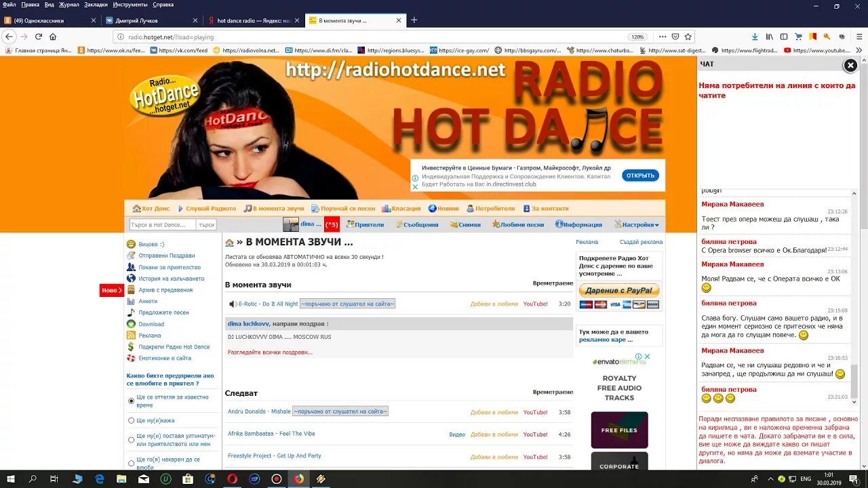Open Слушай Радиото navigation item
This screenshot has height=488, width=868.
point(206,209)
